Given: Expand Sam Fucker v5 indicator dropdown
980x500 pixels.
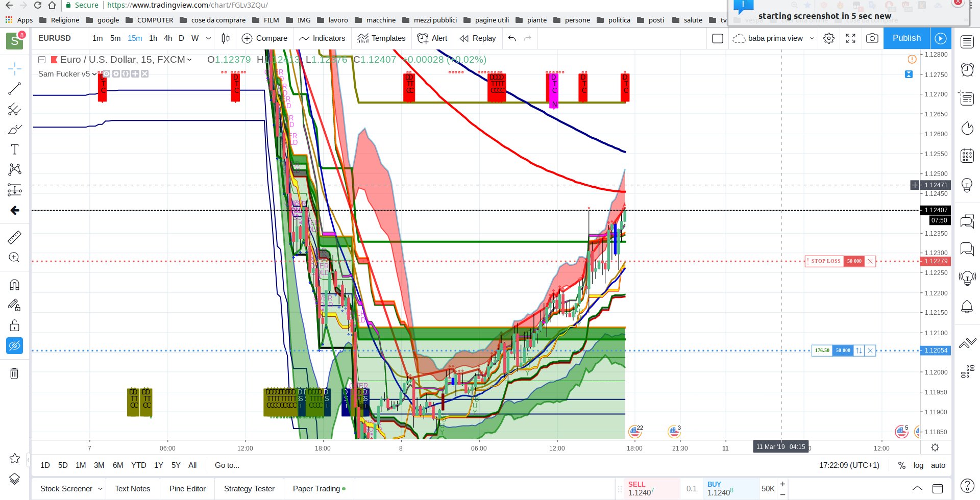Looking at the screenshot, I should [94, 74].
